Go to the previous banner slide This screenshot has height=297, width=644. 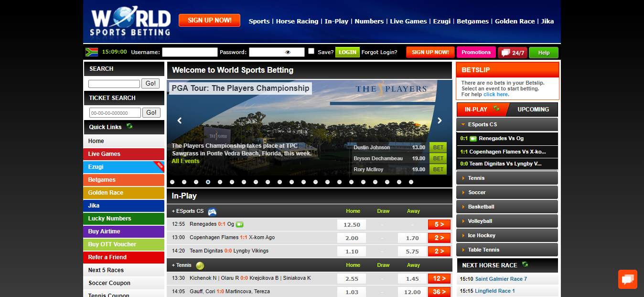click(x=180, y=121)
